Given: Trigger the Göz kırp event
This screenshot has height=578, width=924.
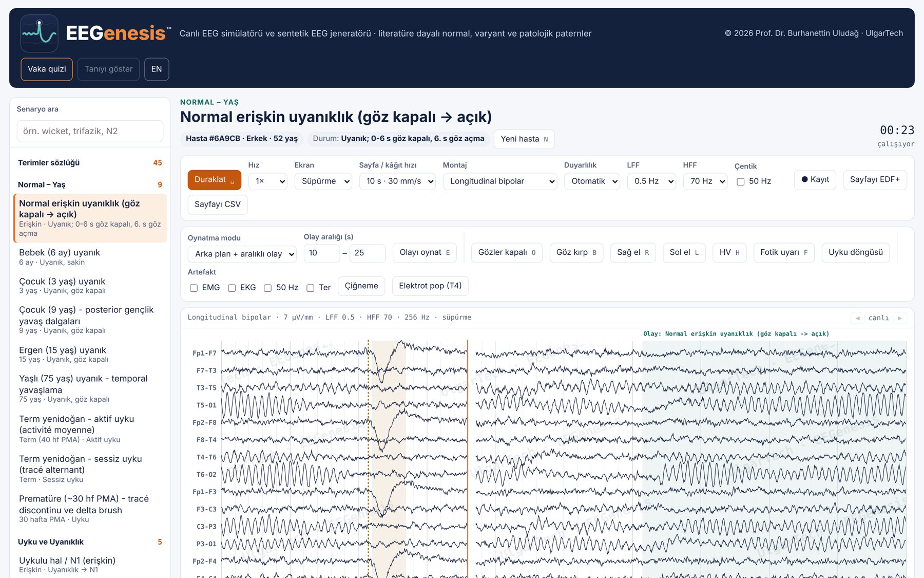Looking at the screenshot, I should point(576,253).
